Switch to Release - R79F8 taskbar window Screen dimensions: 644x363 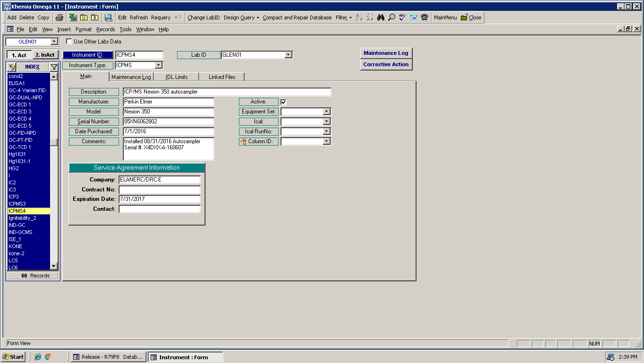point(109,357)
